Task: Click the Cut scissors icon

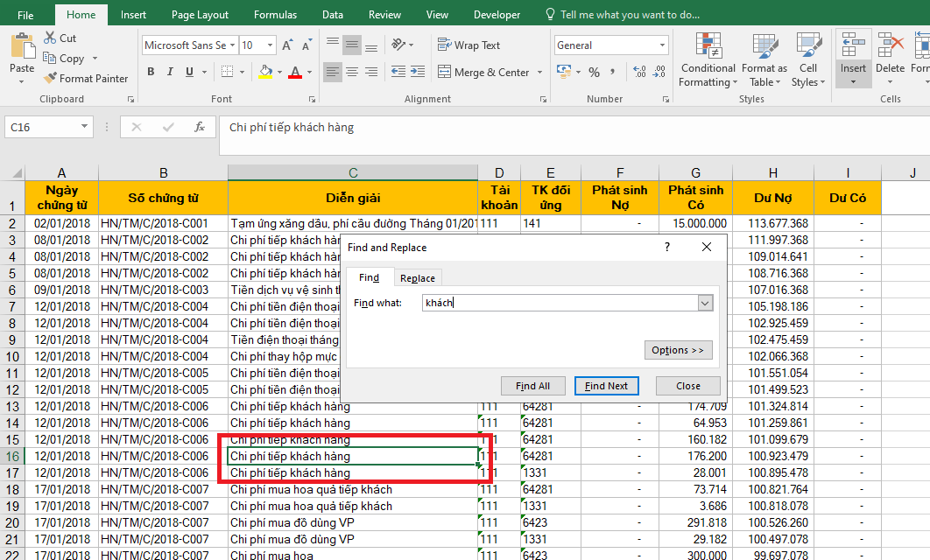Action: 50,38
